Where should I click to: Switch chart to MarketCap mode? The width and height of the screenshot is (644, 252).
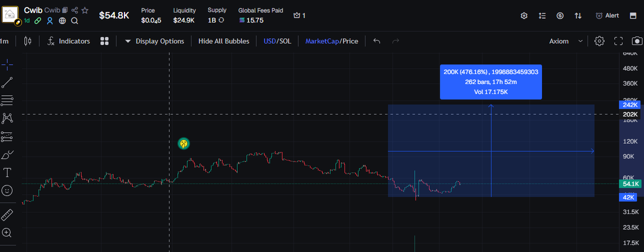click(x=322, y=41)
